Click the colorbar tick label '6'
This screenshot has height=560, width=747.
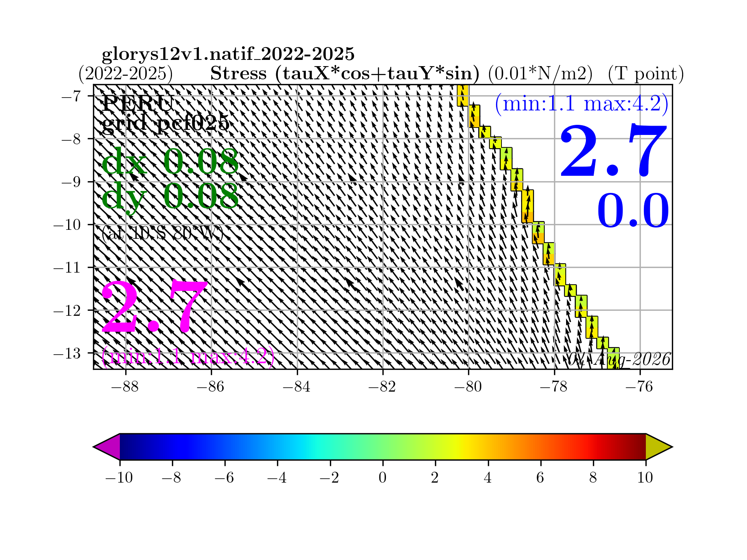pos(540,478)
